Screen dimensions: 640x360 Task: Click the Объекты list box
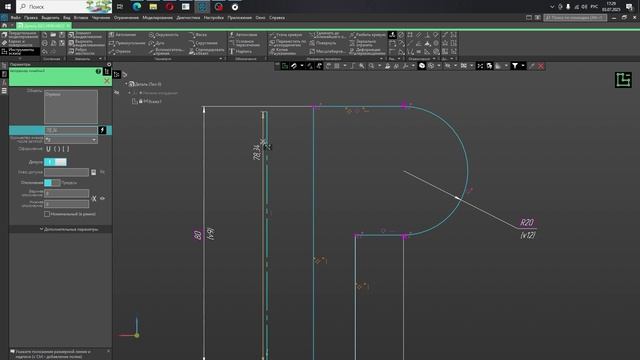(x=71, y=107)
